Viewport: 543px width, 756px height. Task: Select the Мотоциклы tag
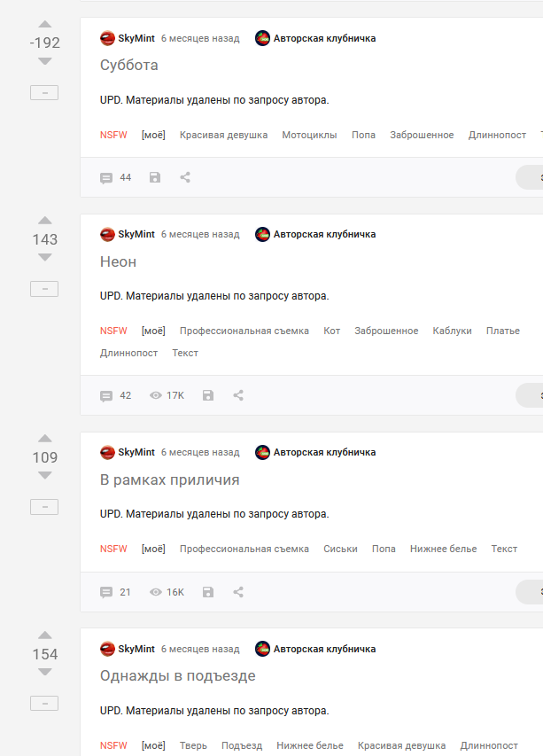[309, 135]
